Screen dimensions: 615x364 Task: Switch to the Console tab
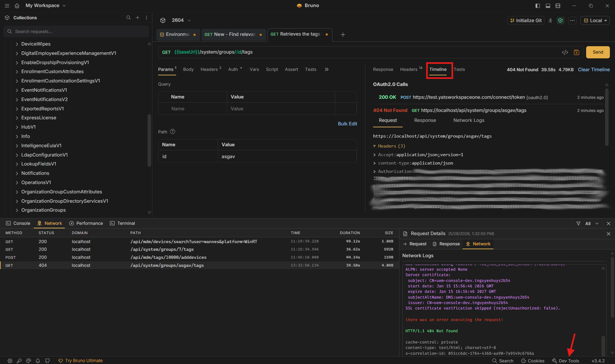tap(18, 224)
